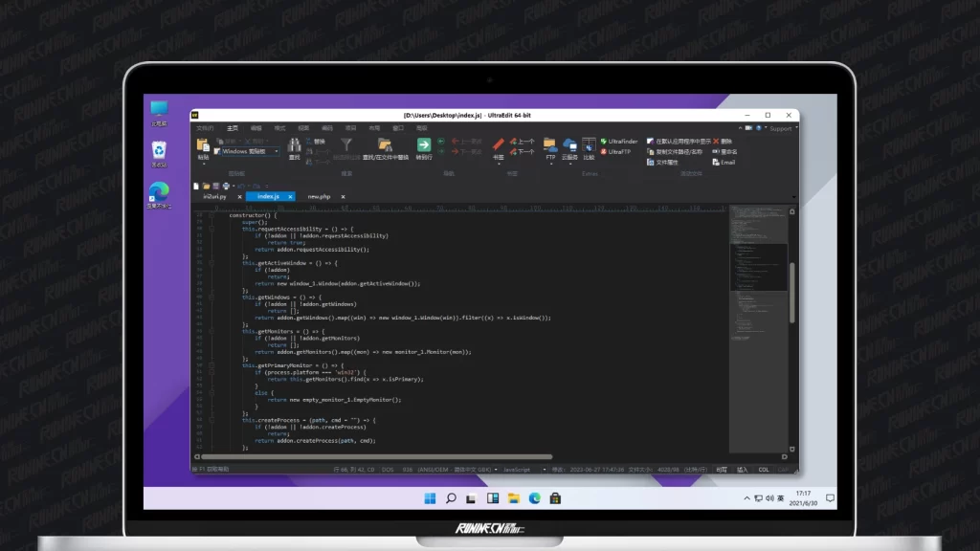Open Microsoft Edge from the taskbar
Viewport: 980px width, 551px height.
click(x=534, y=498)
